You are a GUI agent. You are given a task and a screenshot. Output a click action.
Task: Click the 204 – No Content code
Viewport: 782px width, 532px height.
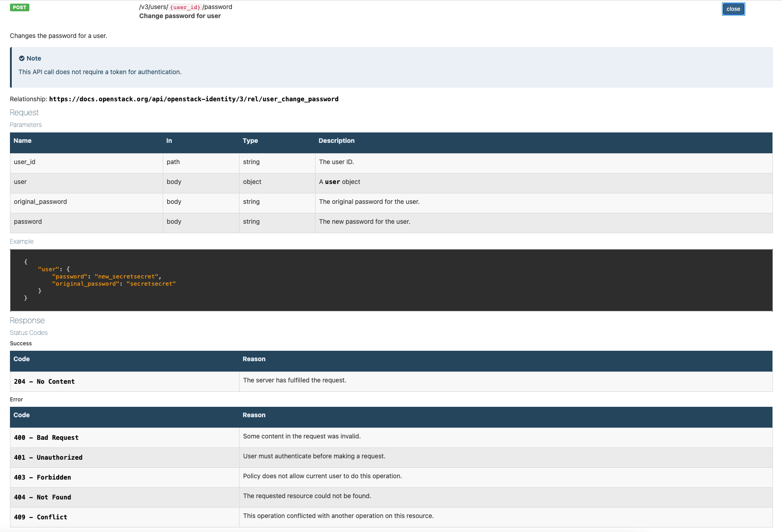44,381
